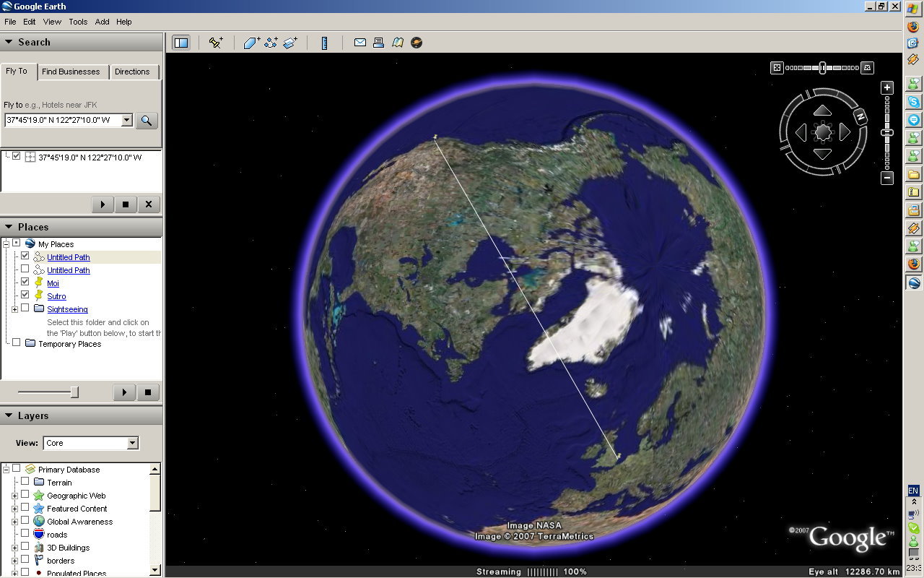Open the Ruler measurement tool
Image resolution: width=924 pixels, height=578 pixels.
point(325,43)
